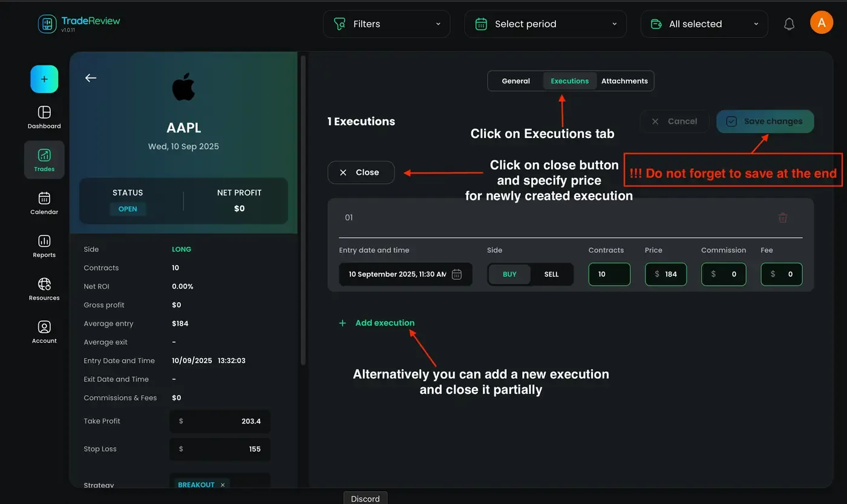Switch to the General tab
The image size is (847, 504).
click(x=516, y=81)
